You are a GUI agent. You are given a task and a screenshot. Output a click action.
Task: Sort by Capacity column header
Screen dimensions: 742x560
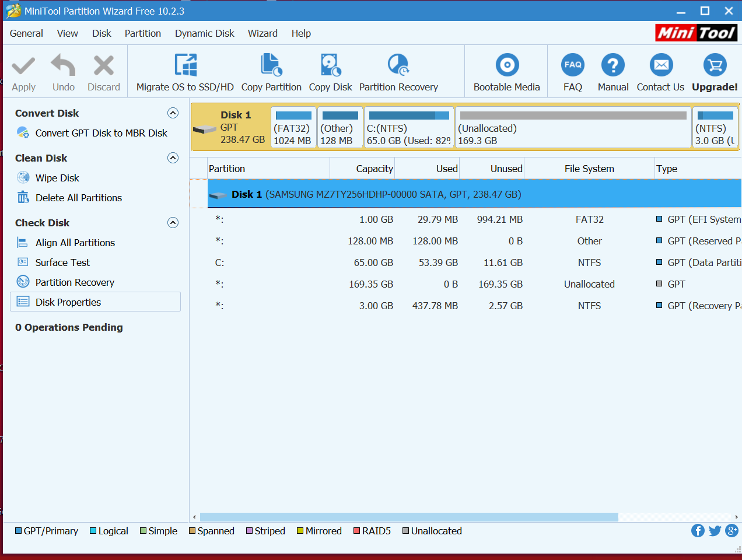pyautogui.click(x=362, y=169)
